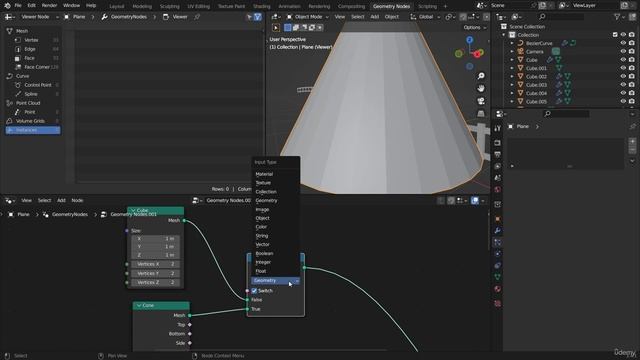Viewport: 640px width, 360px height.
Task: Select the tweak tool icon in the viewport header
Action: coord(276,28)
